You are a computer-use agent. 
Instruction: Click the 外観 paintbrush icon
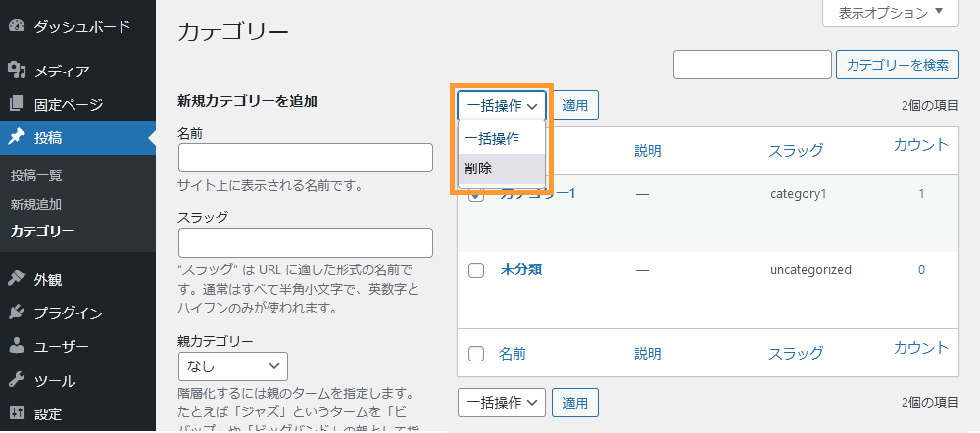tap(17, 279)
